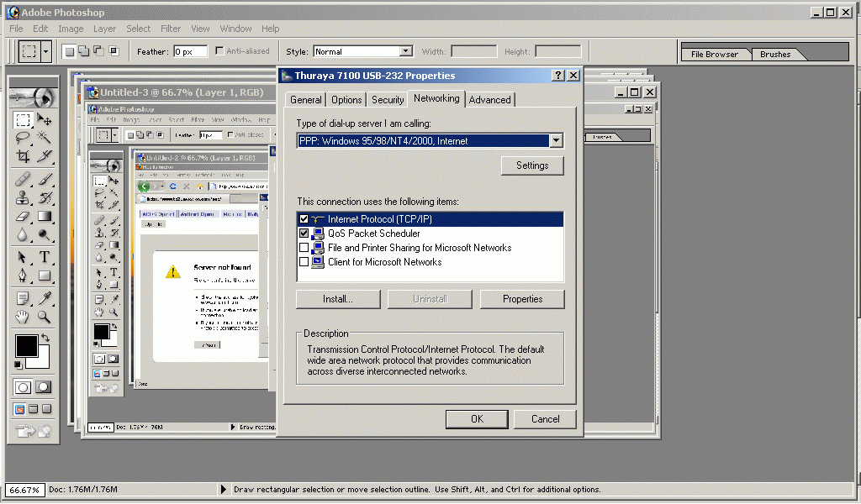Pick the Path Selection arrow tool in main toolbox
This screenshot has height=504, width=861.
click(23, 257)
